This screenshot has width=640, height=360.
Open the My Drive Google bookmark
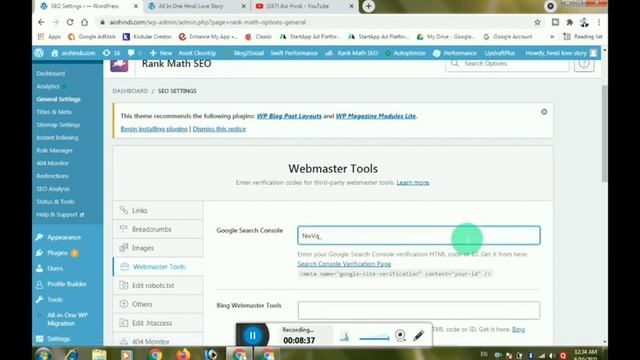pyautogui.click(x=446, y=37)
